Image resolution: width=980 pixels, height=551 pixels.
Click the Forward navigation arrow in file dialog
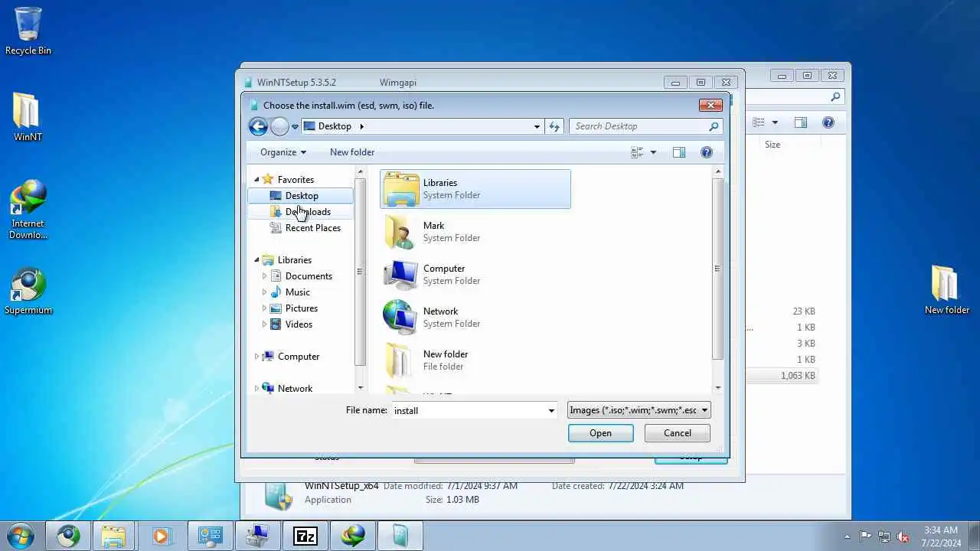[x=279, y=126]
